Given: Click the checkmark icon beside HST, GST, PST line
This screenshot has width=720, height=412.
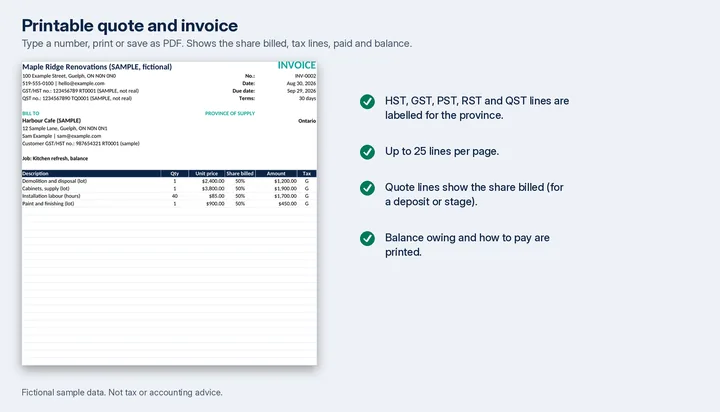Looking at the screenshot, I should click(x=367, y=102).
